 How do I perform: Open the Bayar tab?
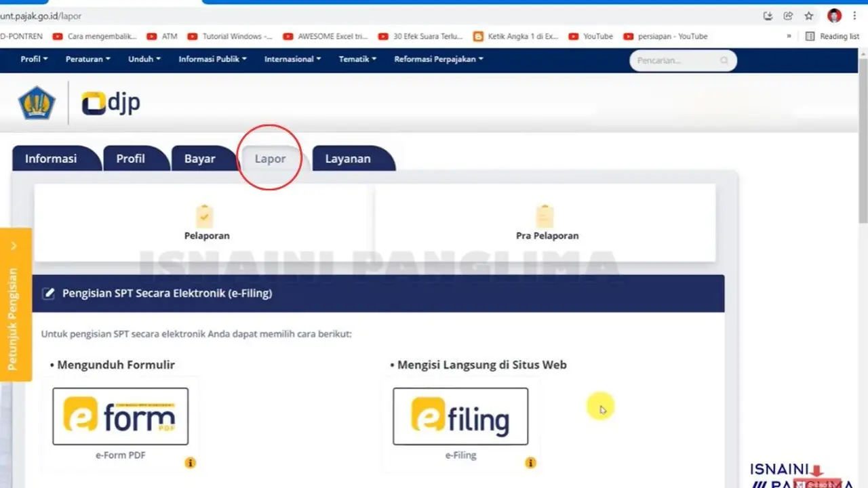click(x=199, y=158)
